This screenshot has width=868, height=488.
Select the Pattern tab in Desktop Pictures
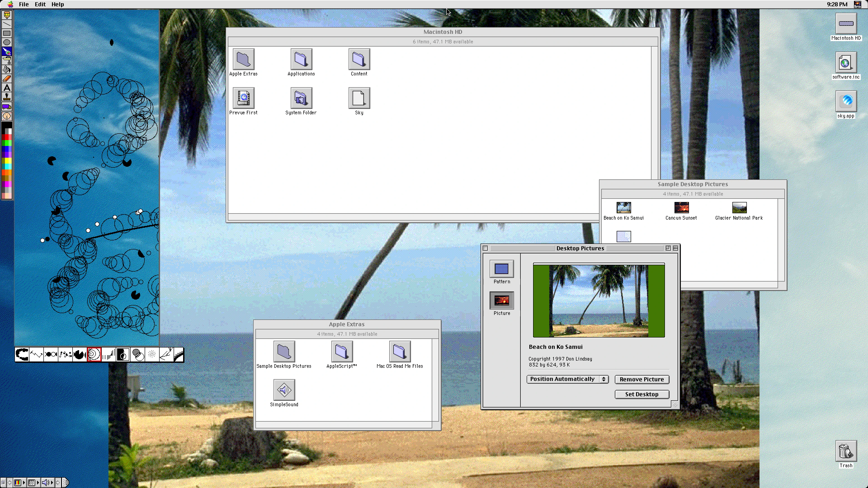[502, 272]
